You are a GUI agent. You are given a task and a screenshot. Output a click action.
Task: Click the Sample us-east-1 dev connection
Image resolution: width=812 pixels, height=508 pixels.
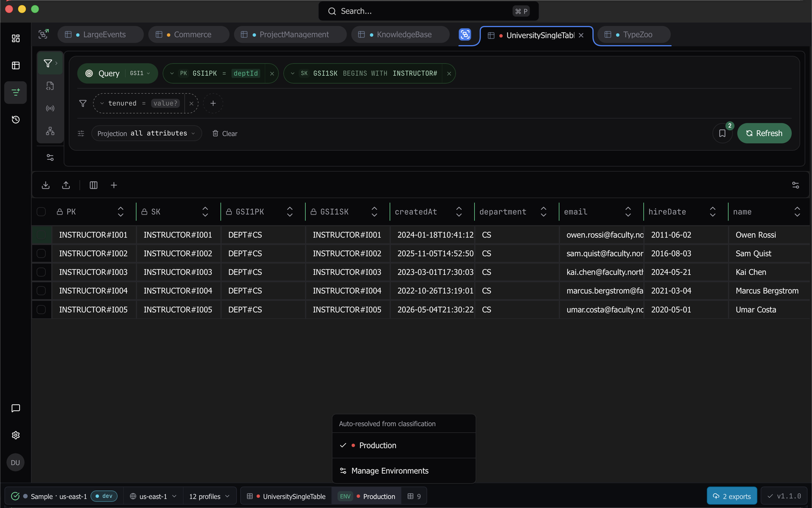(64, 496)
